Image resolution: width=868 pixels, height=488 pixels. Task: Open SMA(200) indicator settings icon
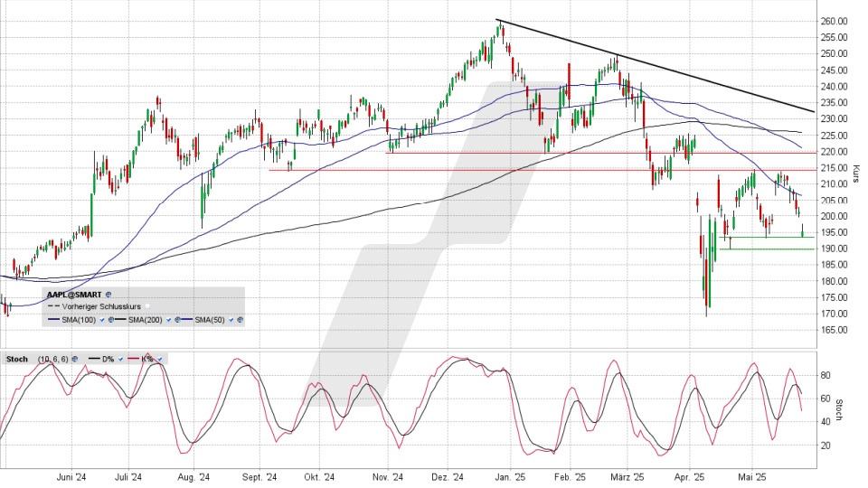click(x=178, y=320)
